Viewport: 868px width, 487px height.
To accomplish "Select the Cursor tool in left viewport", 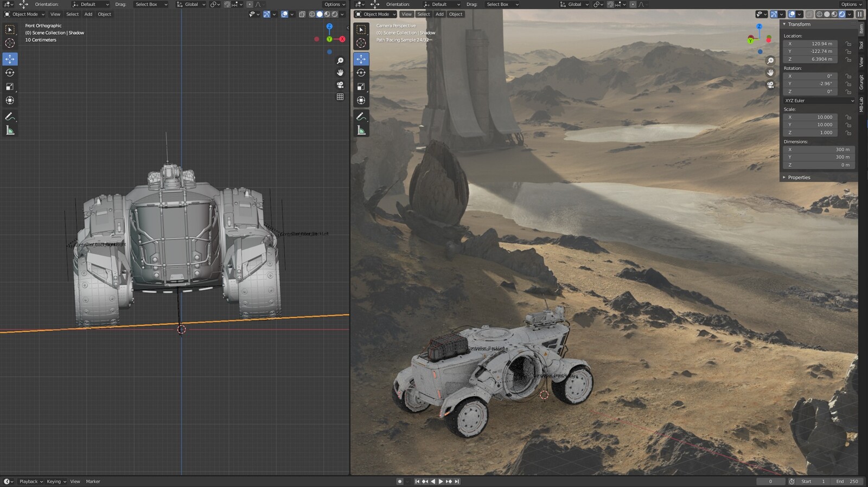I will 10,43.
